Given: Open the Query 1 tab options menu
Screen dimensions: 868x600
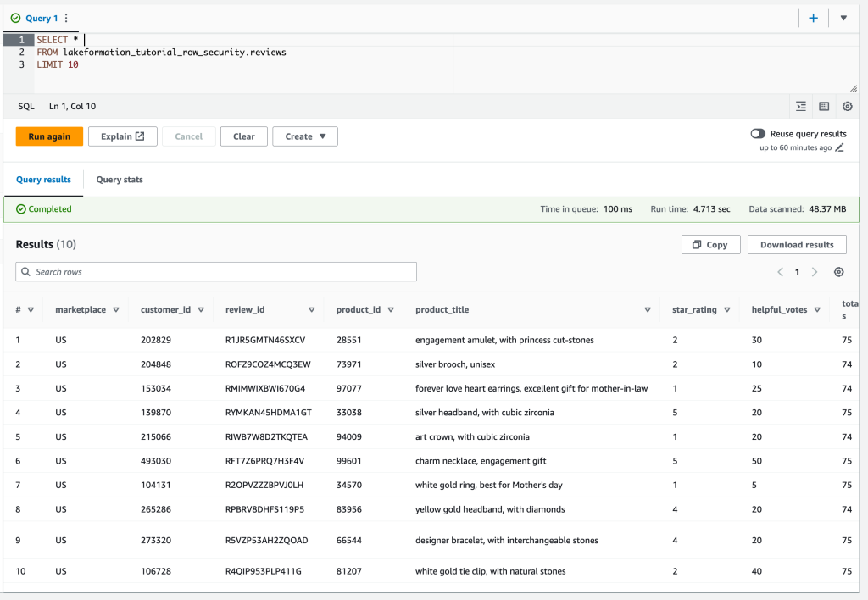Looking at the screenshot, I should click(67, 18).
